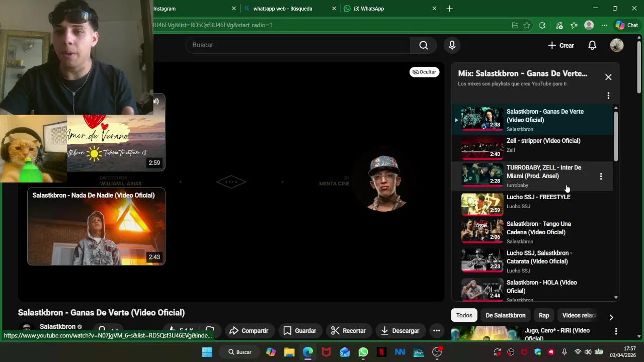Open the YouTube account avatar menu

click(x=616, y=45)
